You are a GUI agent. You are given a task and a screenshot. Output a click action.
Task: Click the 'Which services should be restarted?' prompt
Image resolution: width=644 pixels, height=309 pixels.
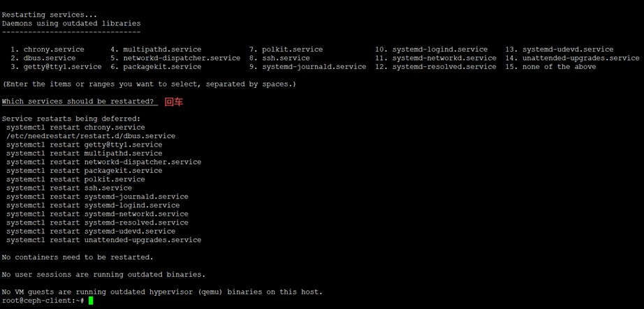(78, 102)
